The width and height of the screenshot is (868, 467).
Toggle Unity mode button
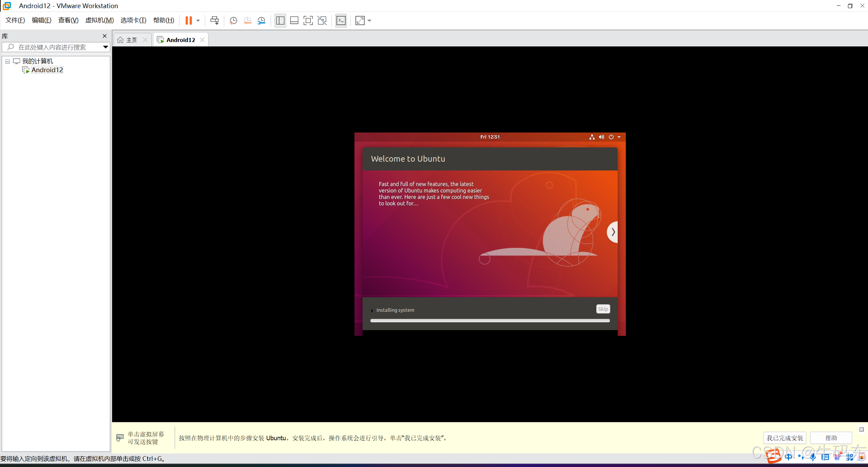point(322,21)
